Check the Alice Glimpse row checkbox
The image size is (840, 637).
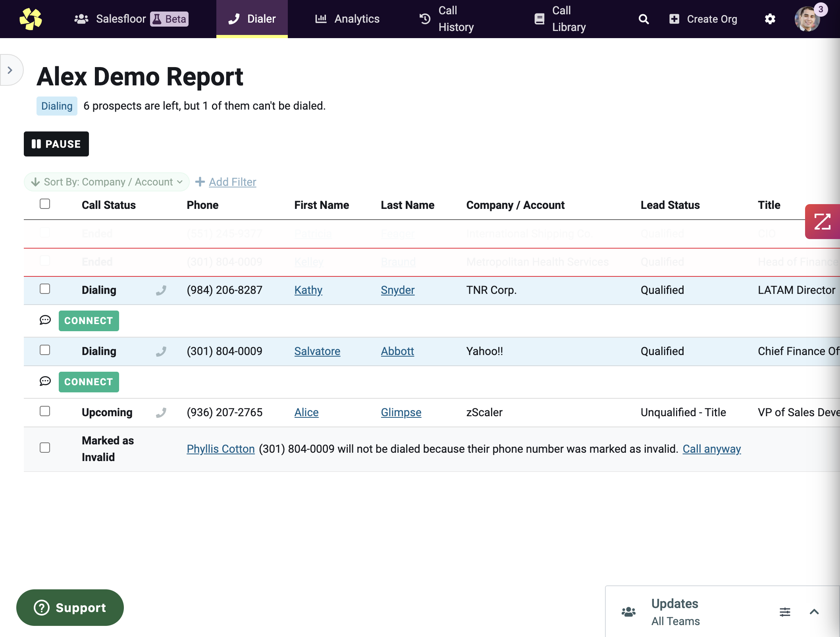coord(45,411)
